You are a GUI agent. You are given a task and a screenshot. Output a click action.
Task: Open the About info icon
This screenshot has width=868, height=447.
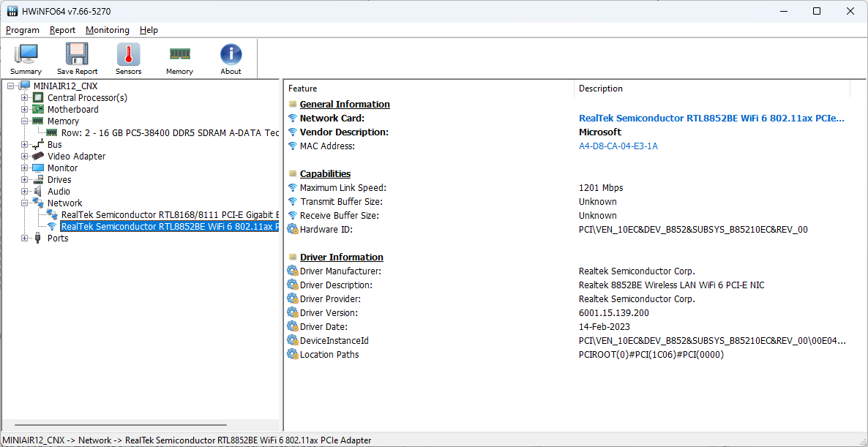tap(231, 54)
